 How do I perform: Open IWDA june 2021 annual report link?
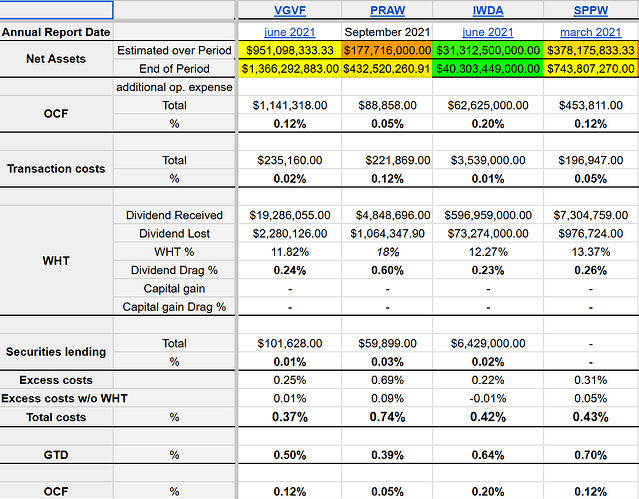488,32
